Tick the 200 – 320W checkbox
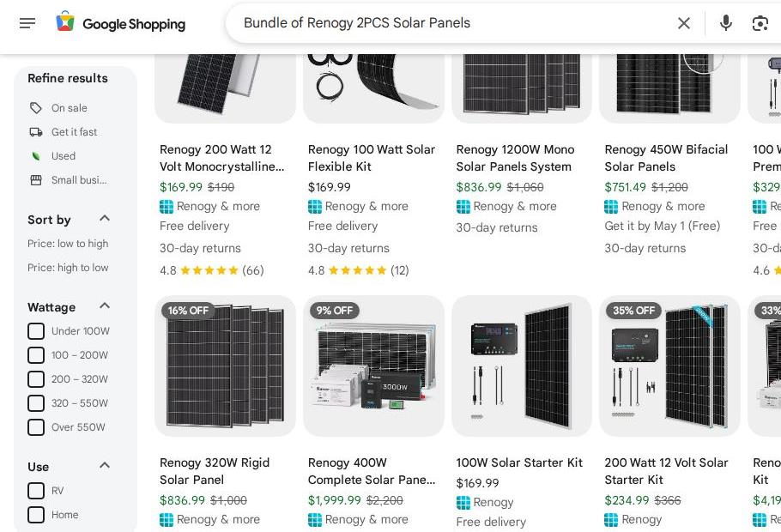The width and height of the screenshot is (781, 532). tap(36, 379)
